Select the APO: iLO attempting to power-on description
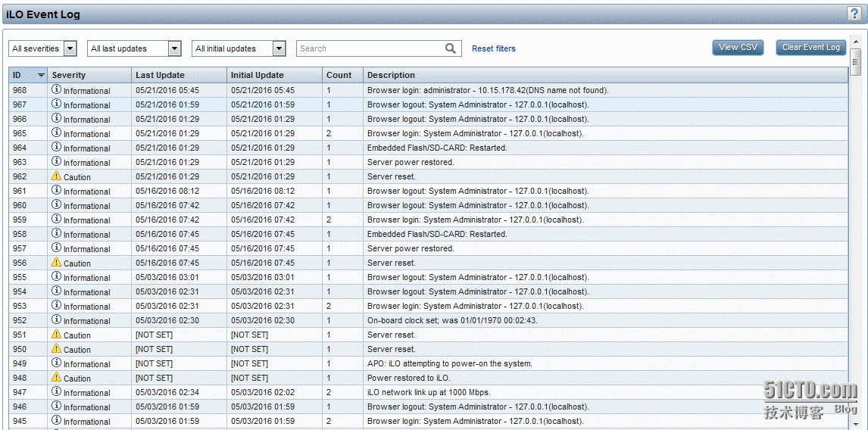 449,363
